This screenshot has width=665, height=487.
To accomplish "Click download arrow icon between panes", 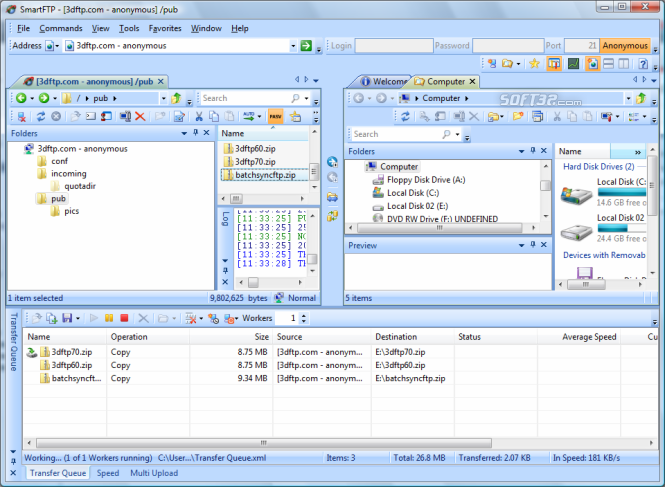I will [x=332, y=162].
